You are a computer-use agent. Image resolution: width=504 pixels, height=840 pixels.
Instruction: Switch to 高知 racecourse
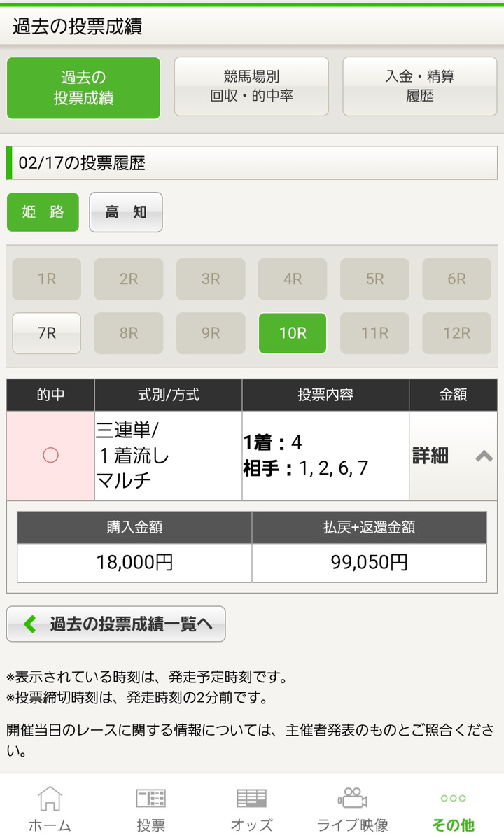pos(126,212)
